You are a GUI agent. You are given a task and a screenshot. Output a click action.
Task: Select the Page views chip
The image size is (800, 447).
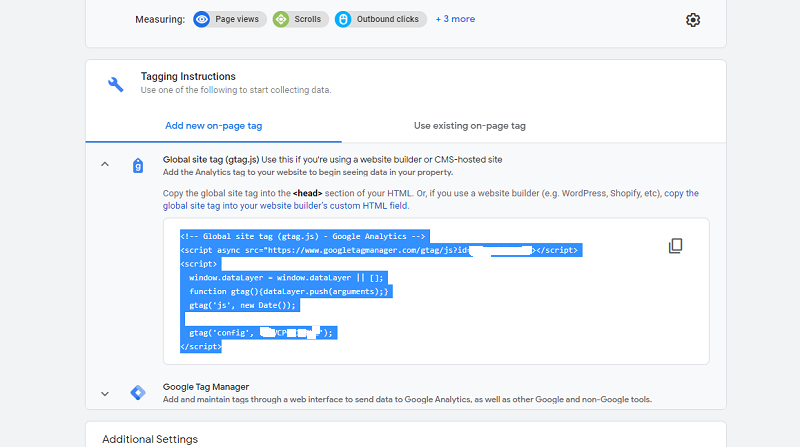coord(230,19)
